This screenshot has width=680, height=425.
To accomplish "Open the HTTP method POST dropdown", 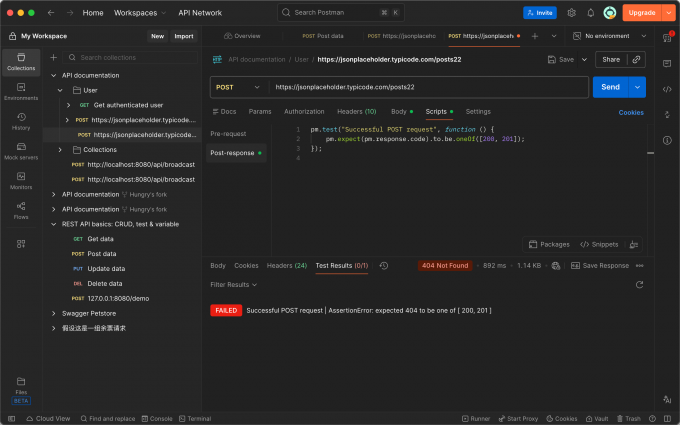I will 238,87.
